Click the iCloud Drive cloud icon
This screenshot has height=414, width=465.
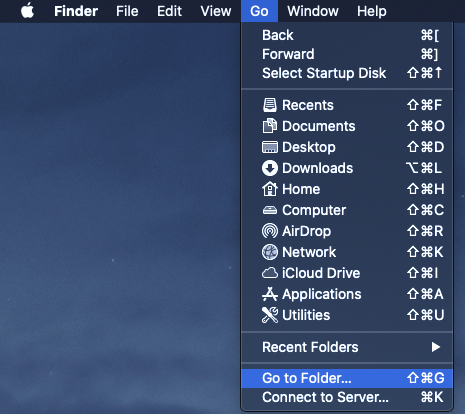[x=269, y=273]
